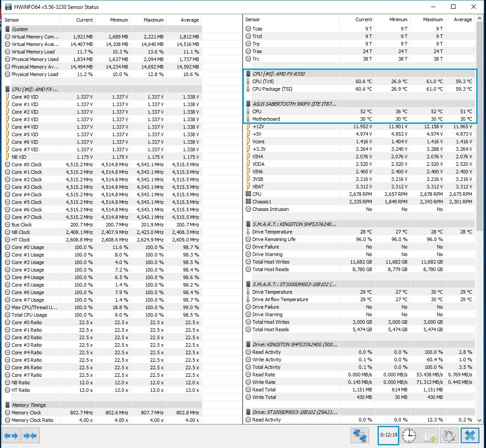The image size is (486, 448).
Task: Click the right panel Sensor column header
Action: [291, 19]
